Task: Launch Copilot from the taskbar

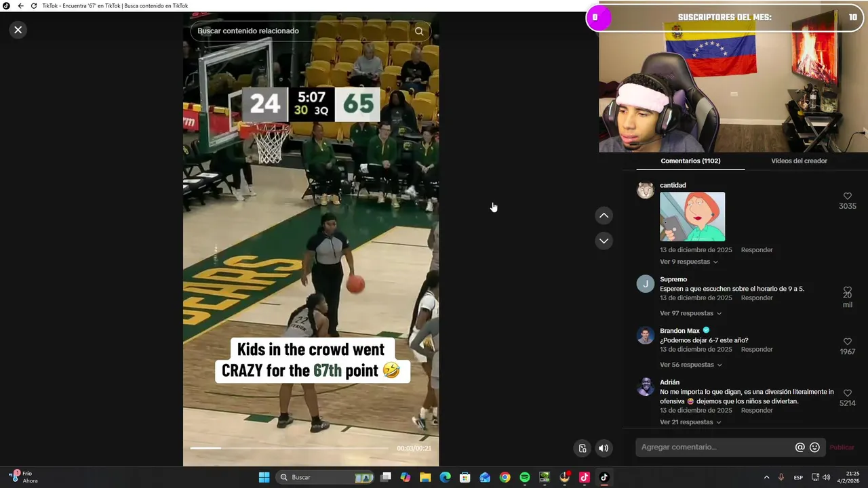Action: click(x=406, y=477)
